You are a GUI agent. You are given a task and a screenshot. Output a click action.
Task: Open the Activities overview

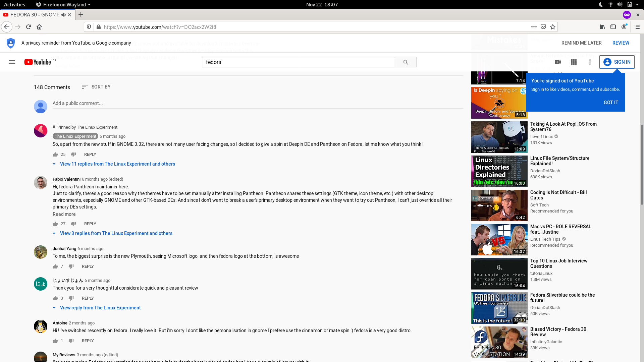pyautogui.click(x=14, y=4)
